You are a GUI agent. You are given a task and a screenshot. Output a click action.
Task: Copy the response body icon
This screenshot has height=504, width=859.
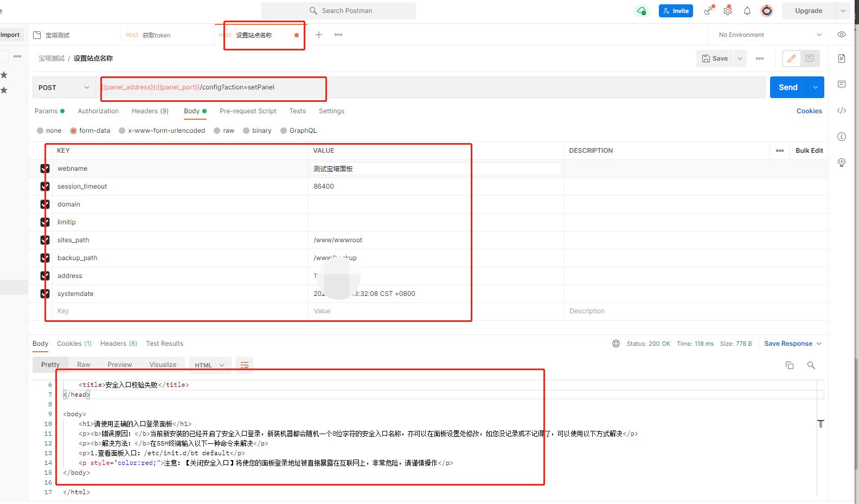point(790,365)
